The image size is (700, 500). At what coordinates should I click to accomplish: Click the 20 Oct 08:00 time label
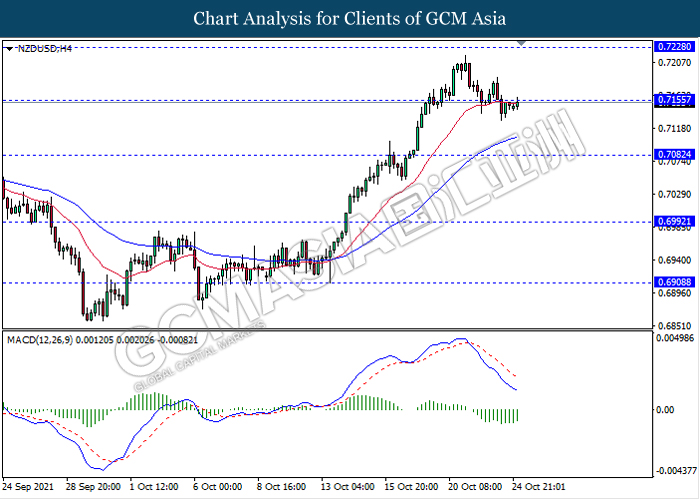[x=475, y=487]
